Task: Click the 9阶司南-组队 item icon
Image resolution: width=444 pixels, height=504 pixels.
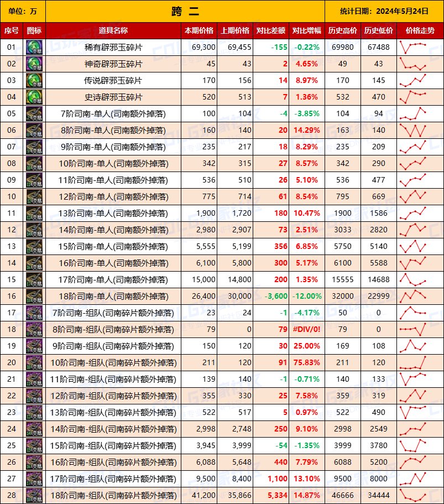Action: 34,346
